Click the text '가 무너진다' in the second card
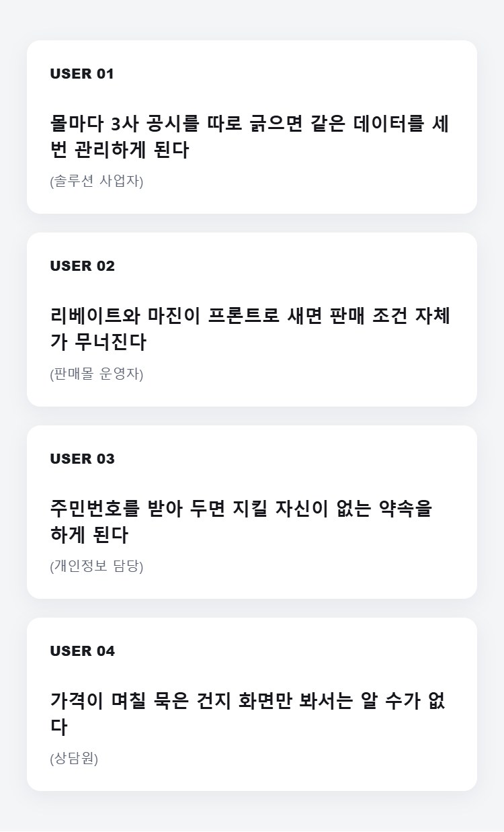 coord(98,342)
